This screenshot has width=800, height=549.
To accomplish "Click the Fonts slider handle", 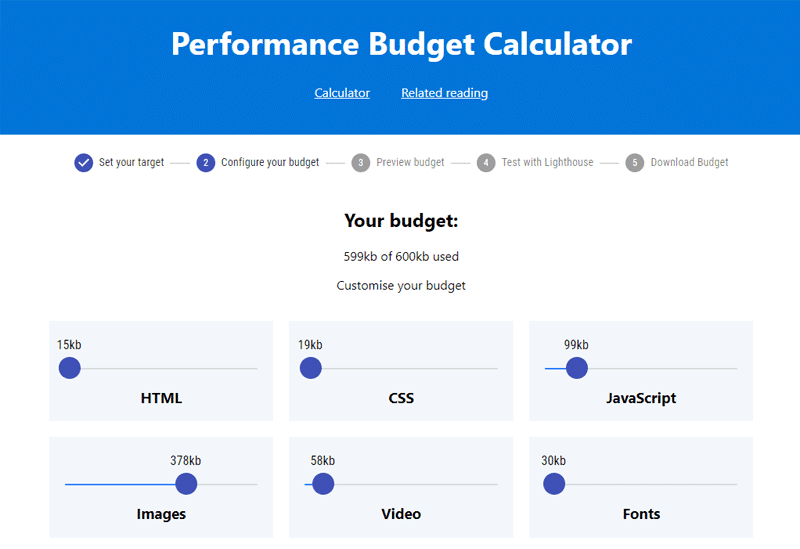I will (554, 484).
